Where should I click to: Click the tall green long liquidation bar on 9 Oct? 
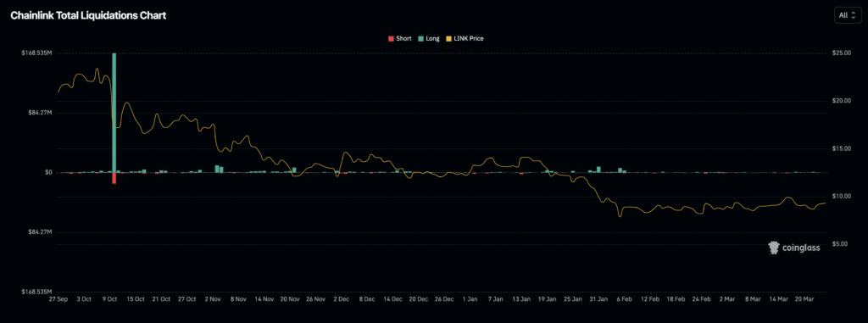(114, 113)
